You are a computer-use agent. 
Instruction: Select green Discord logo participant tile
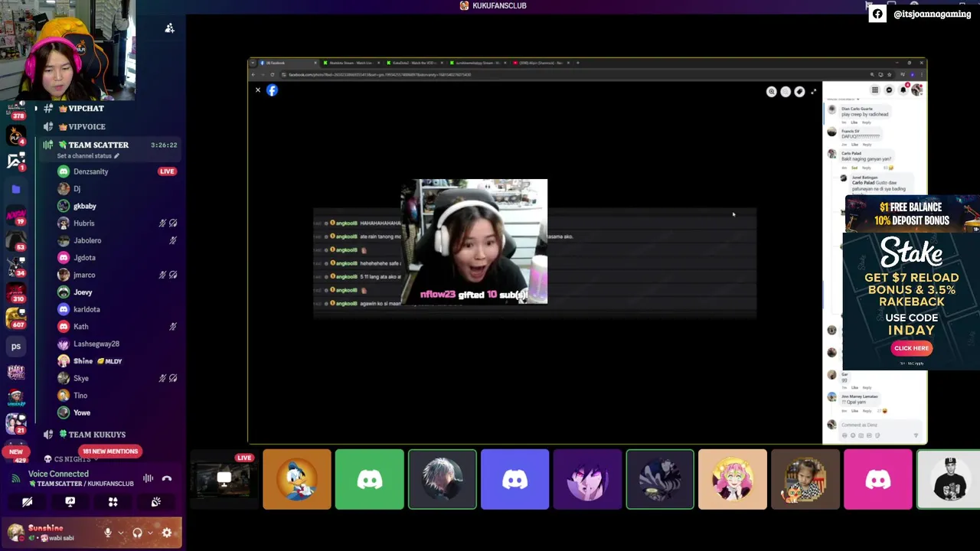click(x=370, y=479)
